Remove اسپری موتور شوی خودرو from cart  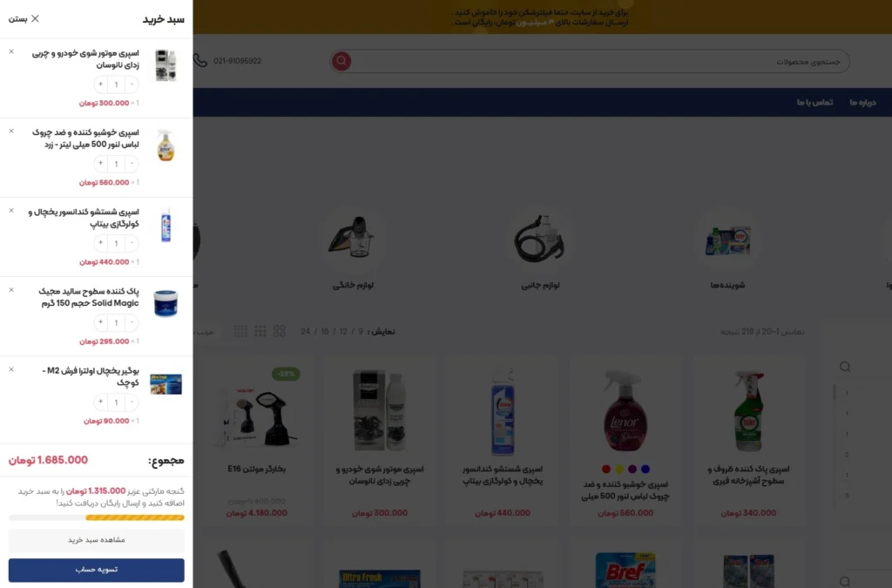pos(11,51)
